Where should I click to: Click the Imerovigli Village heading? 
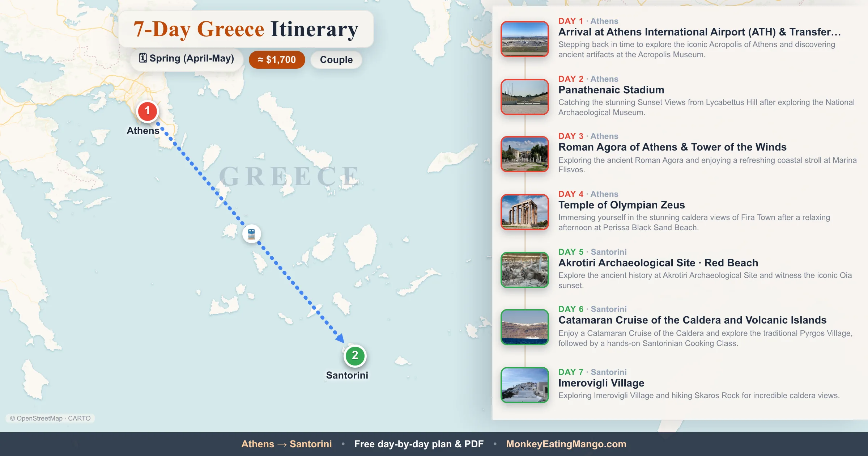tap(601, 383)
